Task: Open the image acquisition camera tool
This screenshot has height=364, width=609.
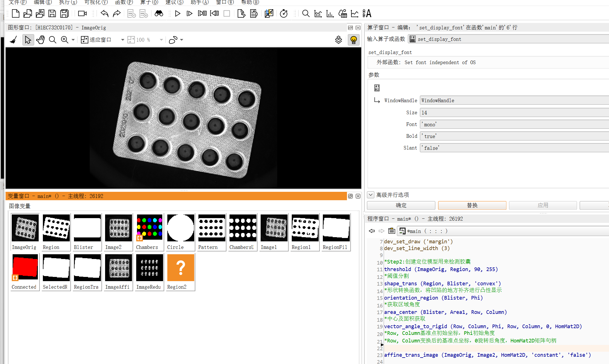Action: [x=82, y=13]
